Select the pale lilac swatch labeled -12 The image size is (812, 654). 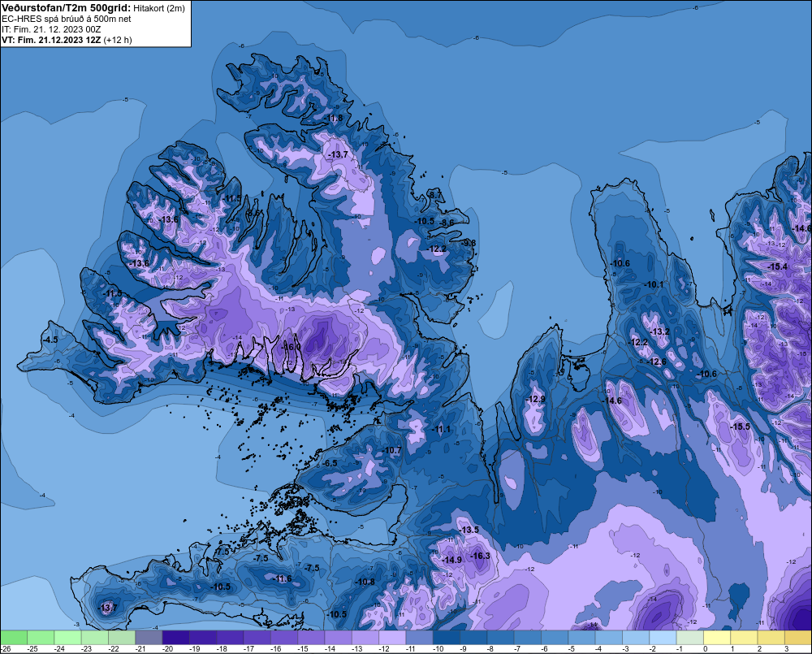click(x=392, y=638)
